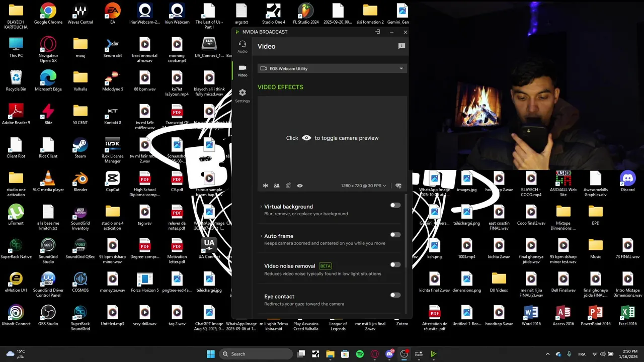Select the iLok License Manager icon
Image resolution: width=644 pixels, height=362 pixels.
[113, 150]
